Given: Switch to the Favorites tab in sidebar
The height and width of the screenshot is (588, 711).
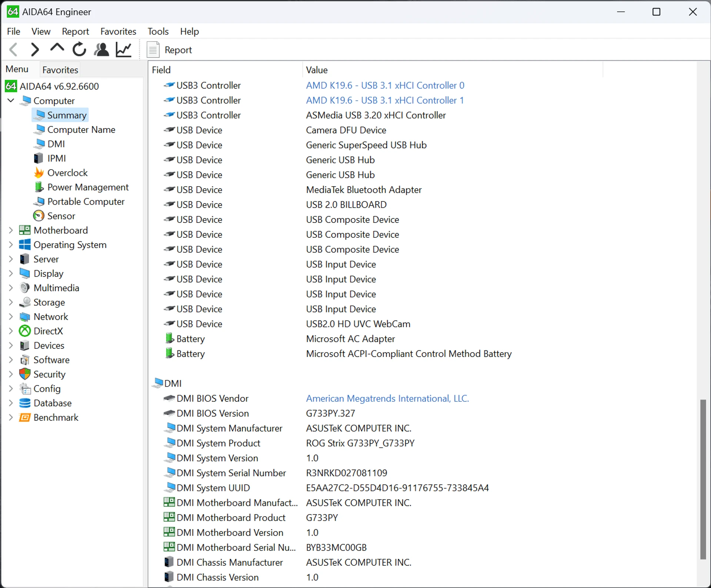Looking at the screenshot, I should coord(60,70).
